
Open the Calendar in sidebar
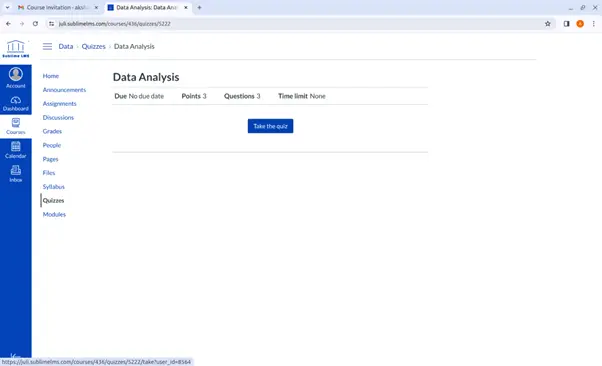[16, 150]
